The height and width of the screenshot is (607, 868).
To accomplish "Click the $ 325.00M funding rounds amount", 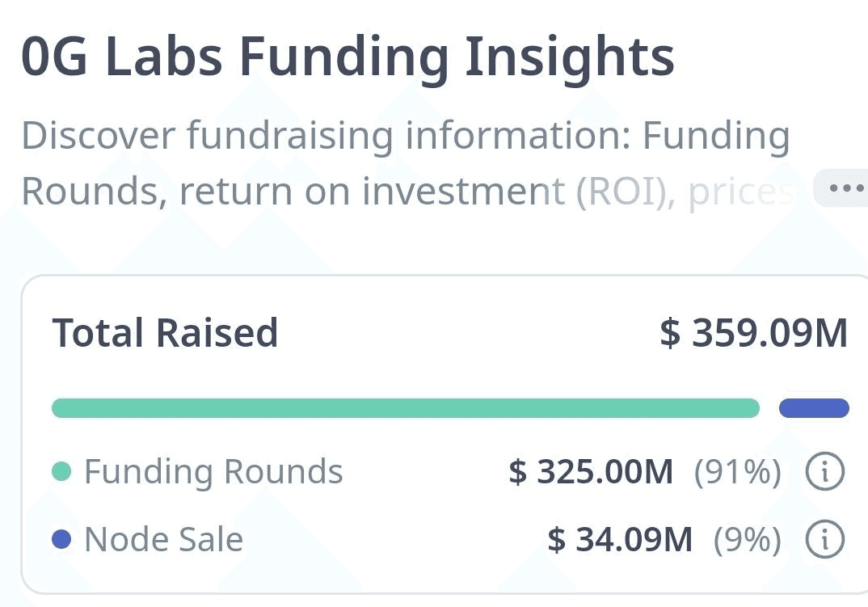I will (591, 472).
